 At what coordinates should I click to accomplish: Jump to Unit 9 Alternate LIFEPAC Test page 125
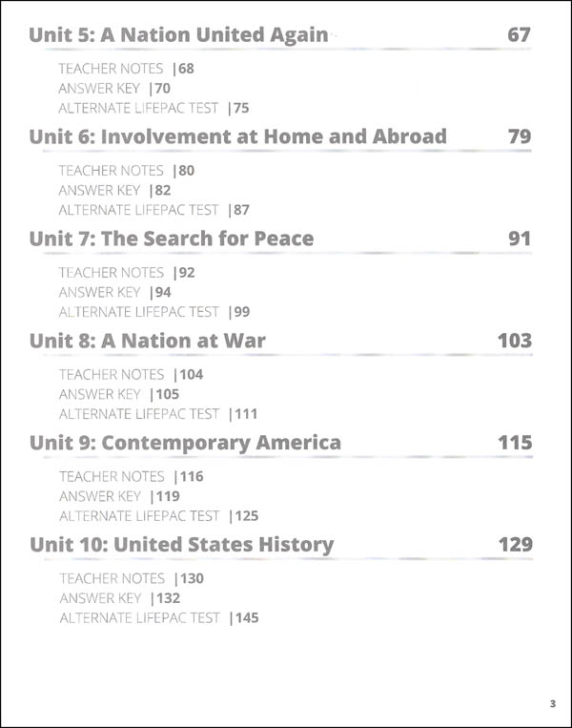click(x=158, y=516)
